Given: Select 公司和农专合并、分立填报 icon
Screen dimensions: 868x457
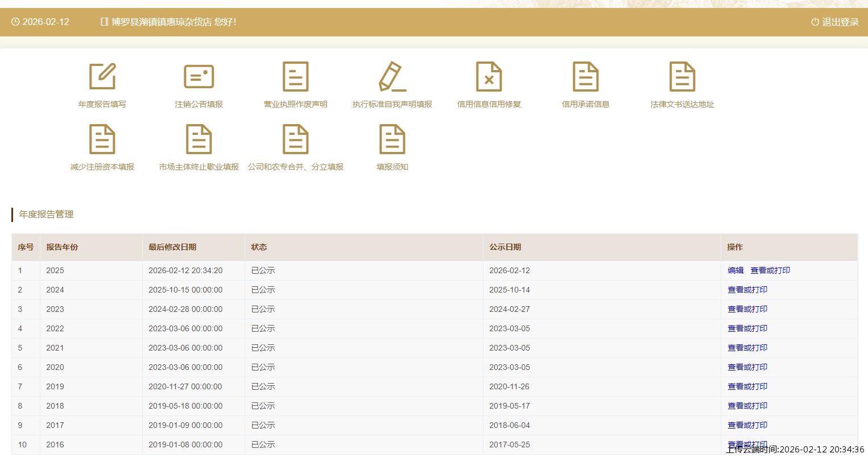Looking at the screenshot, I should (x=295, y=139).
